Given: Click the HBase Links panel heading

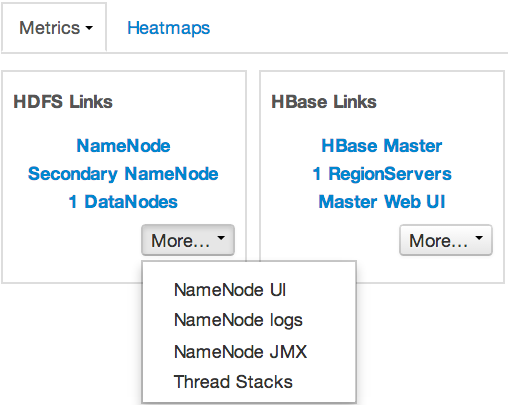Looking at the screenshot, I should (x=324, y=102).
